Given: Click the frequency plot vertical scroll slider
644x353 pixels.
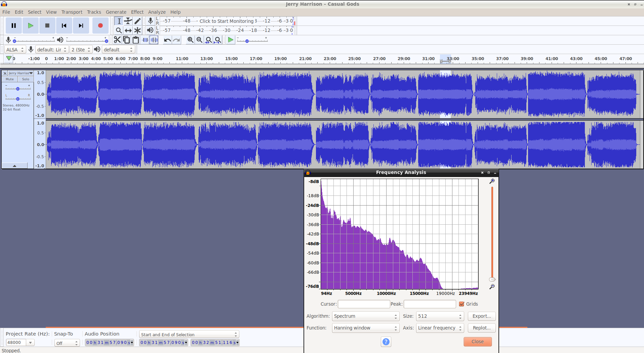Looking at the screenshot, I should tap(492, 279).
